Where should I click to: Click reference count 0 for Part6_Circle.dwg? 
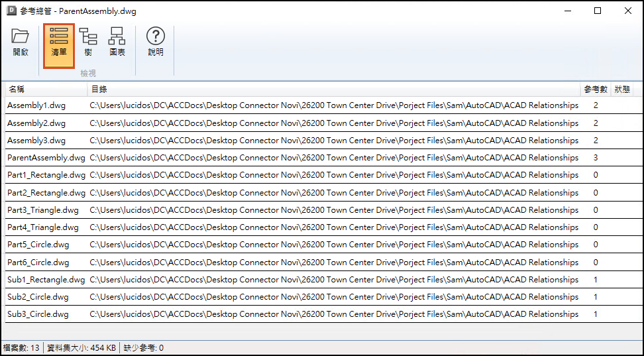[596, 263]
